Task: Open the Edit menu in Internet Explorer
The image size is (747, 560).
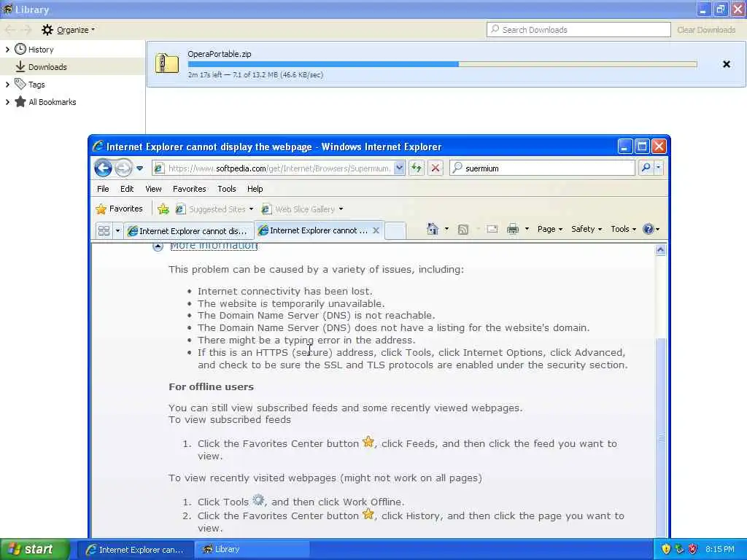Action: (x=127, y=189)
